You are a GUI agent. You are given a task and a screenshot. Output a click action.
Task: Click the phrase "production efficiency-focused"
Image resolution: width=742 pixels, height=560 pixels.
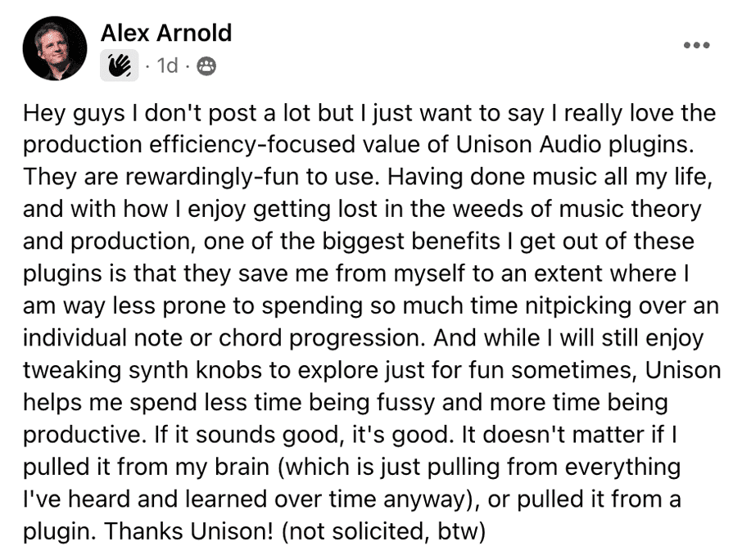(189, 145)
